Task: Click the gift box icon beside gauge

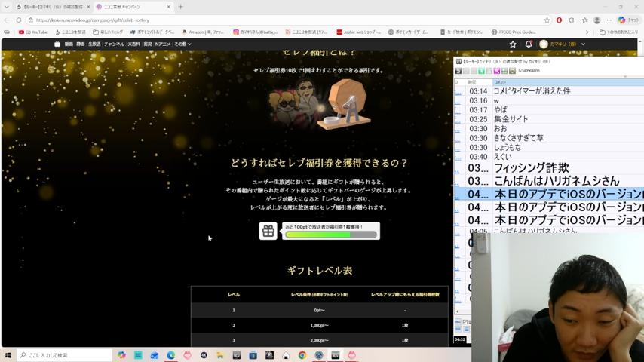Action: 268,231
